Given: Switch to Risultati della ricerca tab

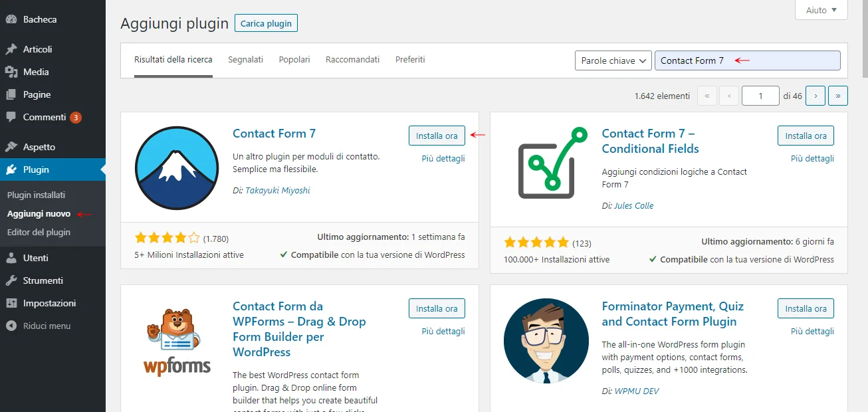Looking at the screenshot, I should point(173,60).
